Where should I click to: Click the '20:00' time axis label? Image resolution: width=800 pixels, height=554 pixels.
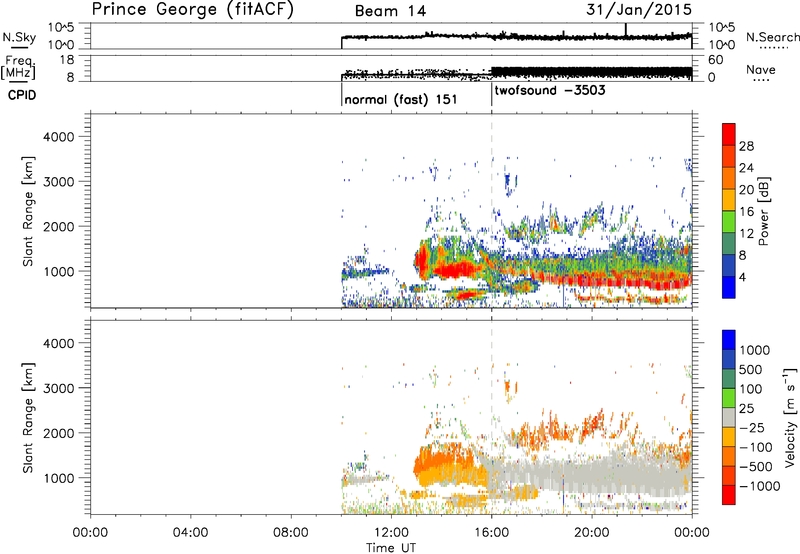[x=592, y=533]
